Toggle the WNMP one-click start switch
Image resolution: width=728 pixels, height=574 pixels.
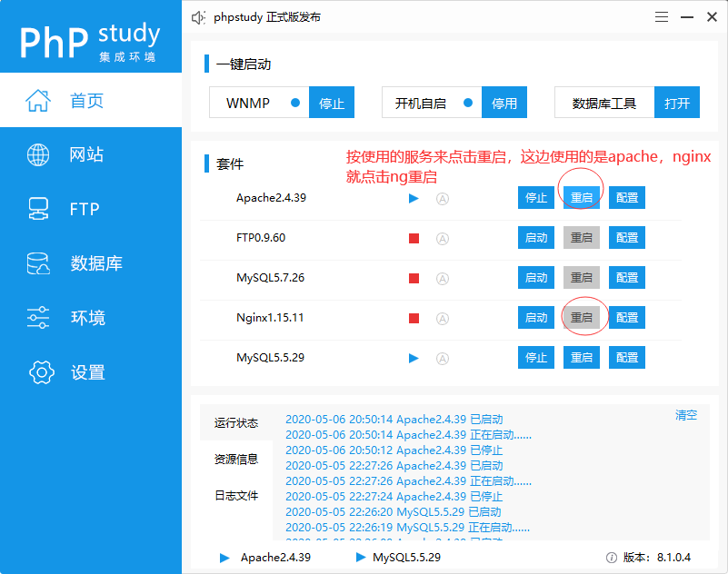[294, 103]
